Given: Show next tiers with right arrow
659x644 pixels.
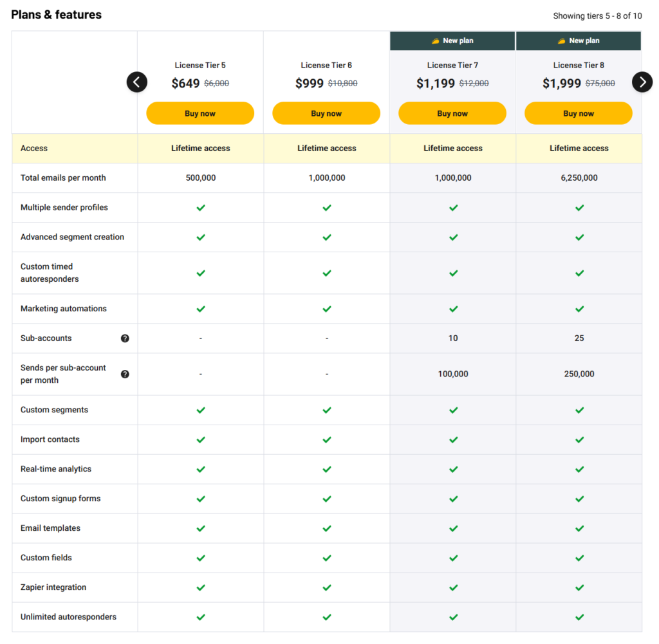Looking at the screenshot, I should pos(642,82).
